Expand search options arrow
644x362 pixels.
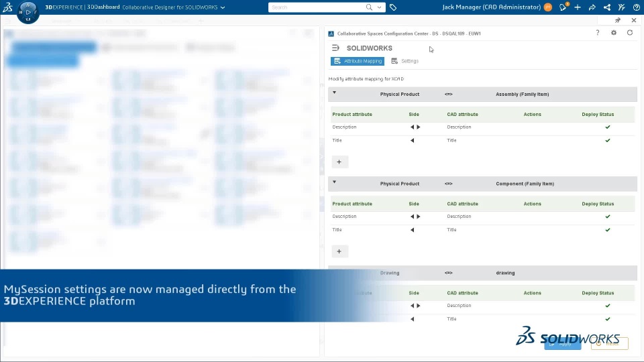[379, 7]
